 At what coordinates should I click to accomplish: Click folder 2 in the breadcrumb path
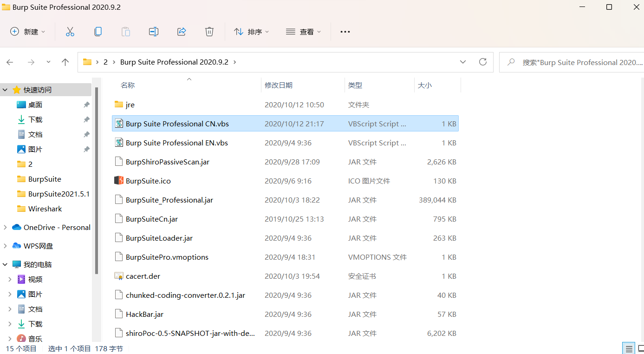[x=105, y=62]
